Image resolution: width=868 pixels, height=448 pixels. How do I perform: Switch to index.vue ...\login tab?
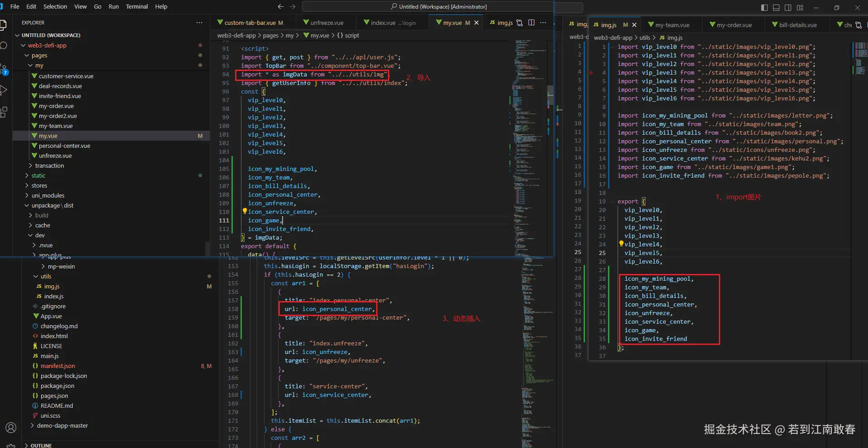[x=393, y=23]
